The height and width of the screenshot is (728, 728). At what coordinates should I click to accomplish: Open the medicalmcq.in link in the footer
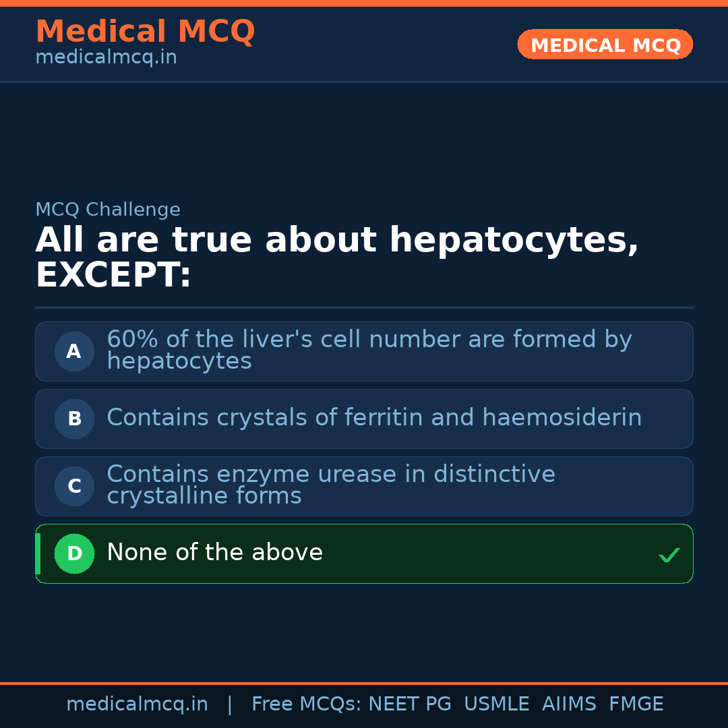(137, 704)
